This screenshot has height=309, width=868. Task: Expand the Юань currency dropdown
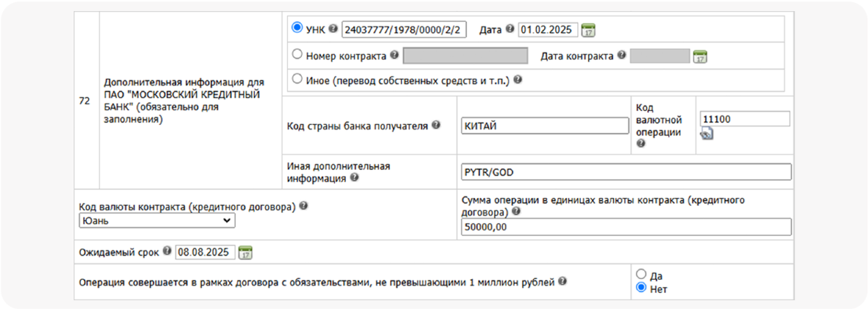point(157,221)
